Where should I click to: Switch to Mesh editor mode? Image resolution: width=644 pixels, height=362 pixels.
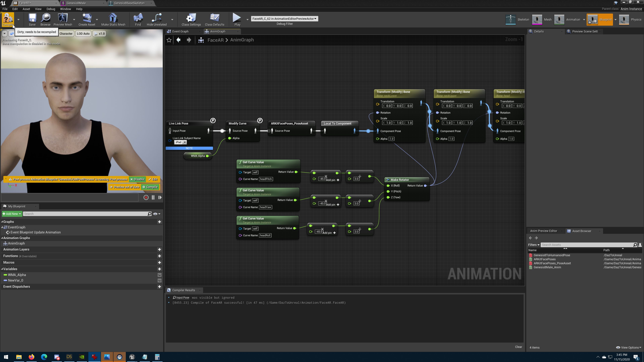pos(542,19)
